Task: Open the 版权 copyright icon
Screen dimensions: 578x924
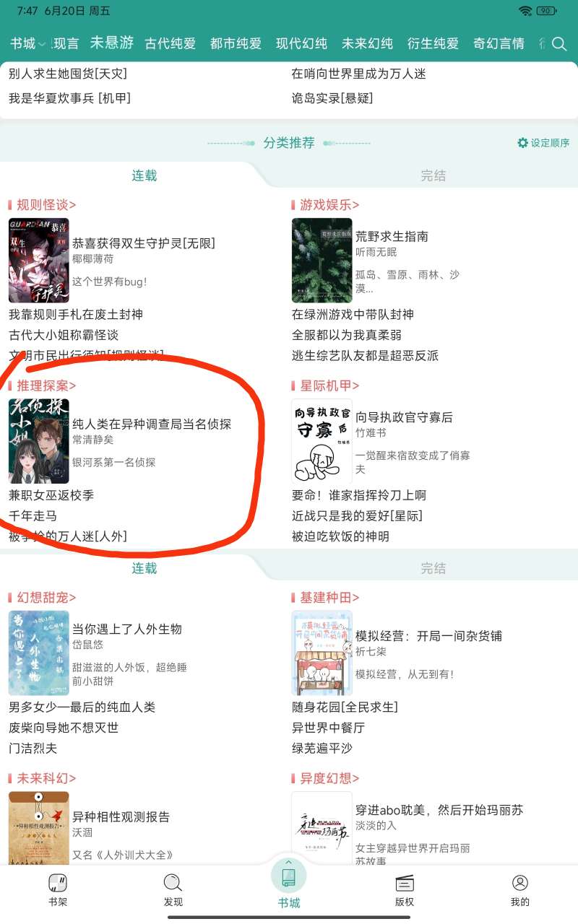Action: (x=405, y=883)
